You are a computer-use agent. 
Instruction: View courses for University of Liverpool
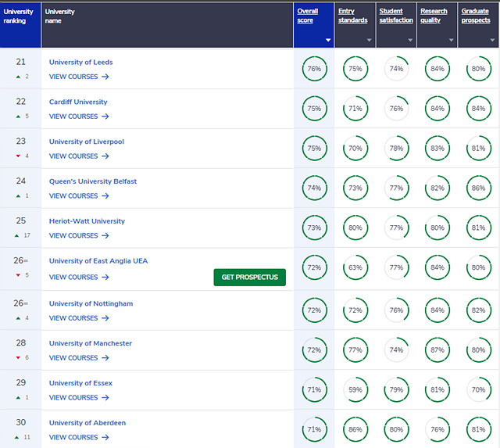tap(79, 156)
